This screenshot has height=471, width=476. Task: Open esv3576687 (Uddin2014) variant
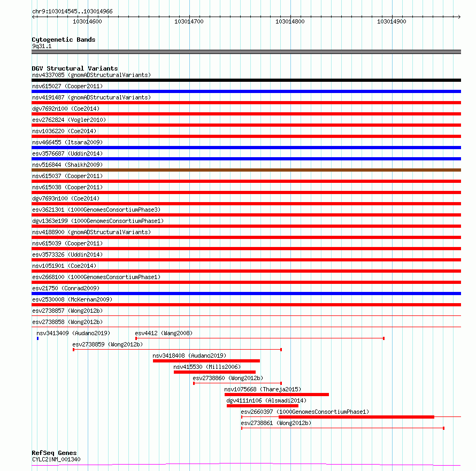click(67, 153)
